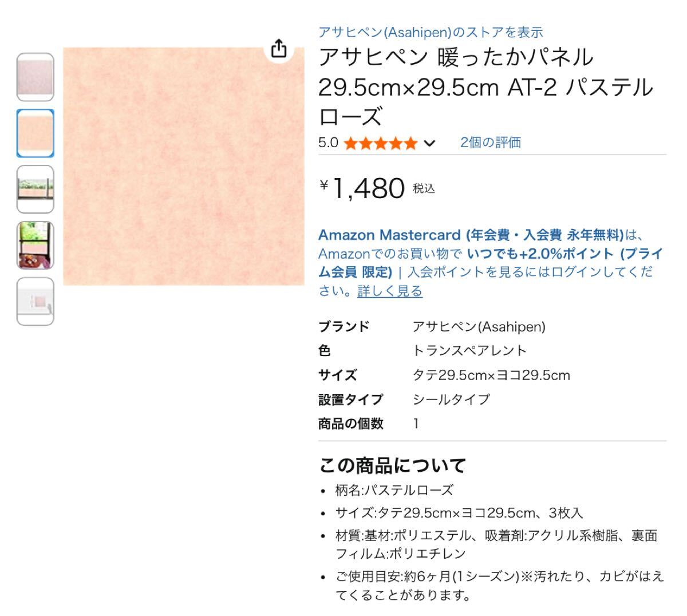
Task: Click the bullet about 3枚入 size
Action: [459, 513]
